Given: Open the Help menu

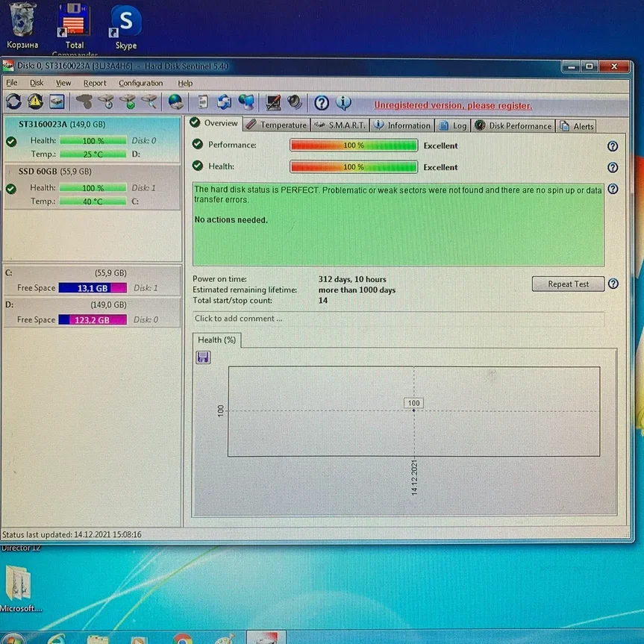Looking at the screenshot, I should pos(185,84).
